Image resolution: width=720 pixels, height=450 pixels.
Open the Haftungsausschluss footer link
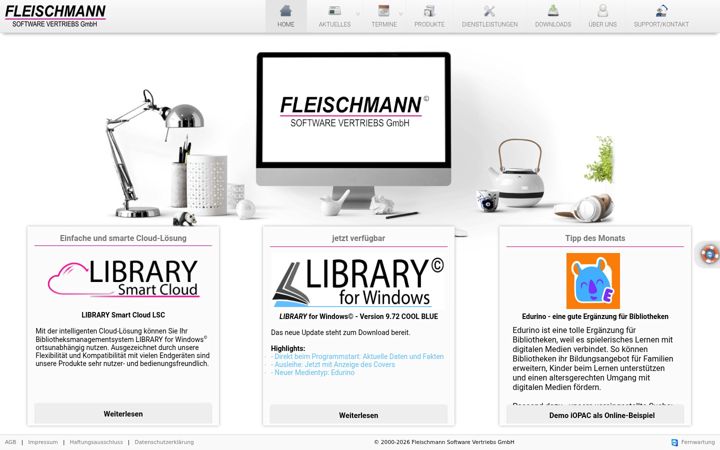pos(96,442)
